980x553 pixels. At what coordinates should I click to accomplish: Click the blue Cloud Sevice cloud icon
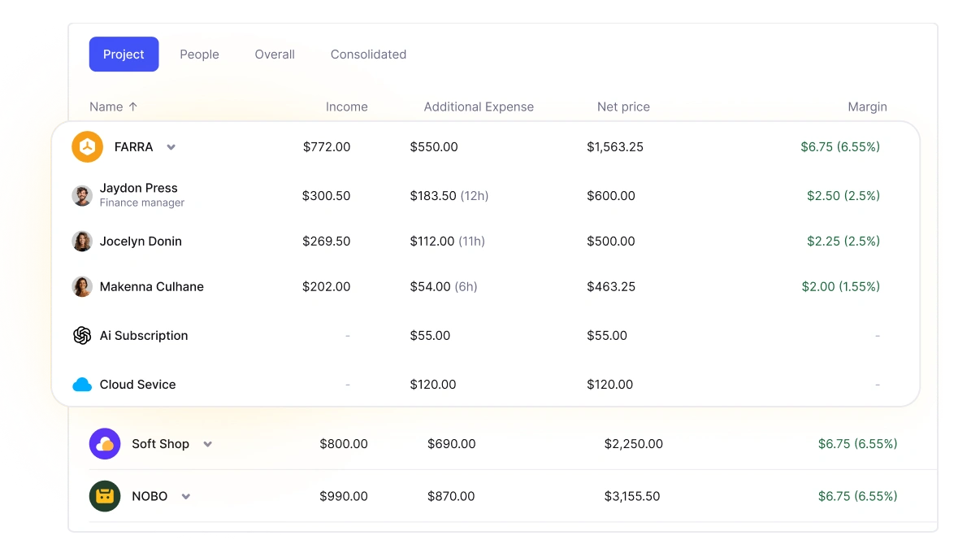(x=82, y=385)
